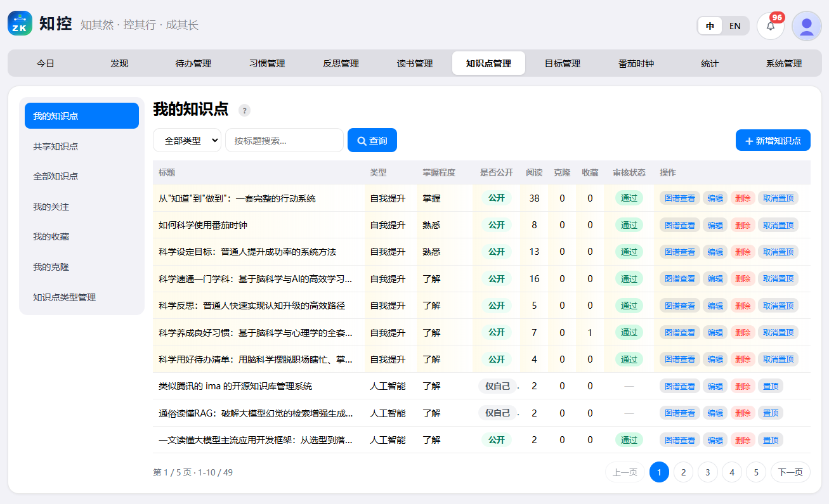Open 我的收藏 in the sidebar
The image size is (829, 504).
pos(82,236)
